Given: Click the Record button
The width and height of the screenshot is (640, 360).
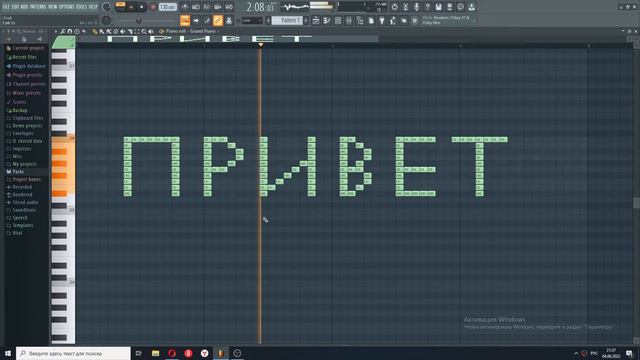Looking at the screenshot, I should pos(153,7).
